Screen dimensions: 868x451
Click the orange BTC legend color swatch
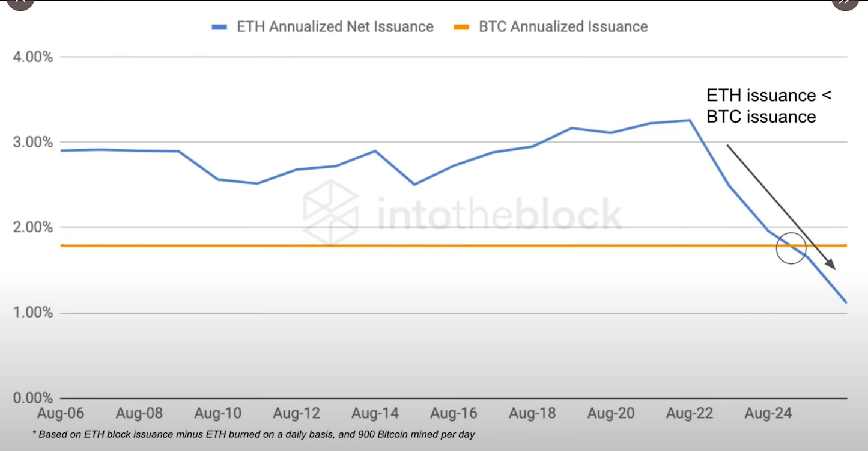click(x=461, y=27)
